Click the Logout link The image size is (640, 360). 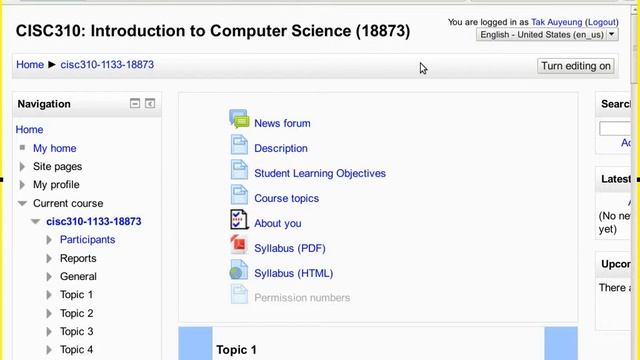pyautogui.click(x=602, y=22)
